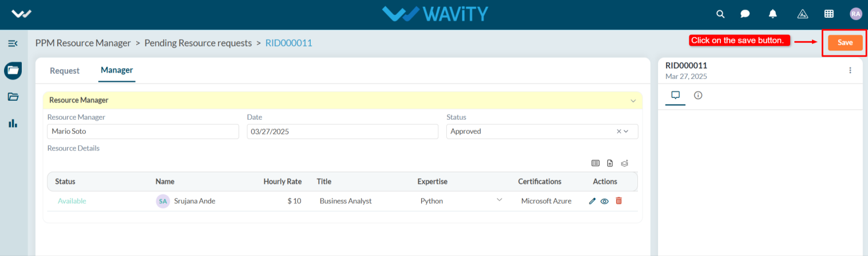Open the reports bar chart icon

tap(13, 123)
